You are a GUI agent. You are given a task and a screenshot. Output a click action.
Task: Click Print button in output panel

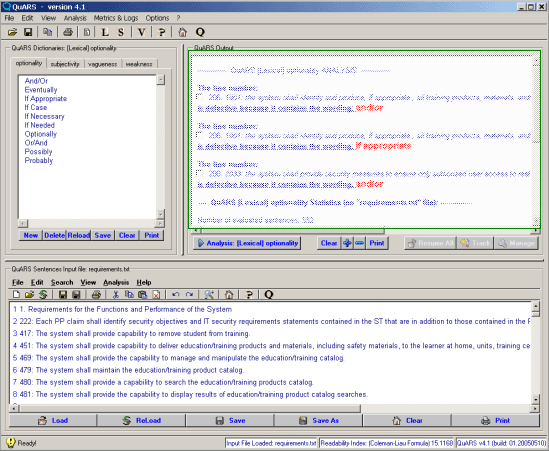click(377, 243)
